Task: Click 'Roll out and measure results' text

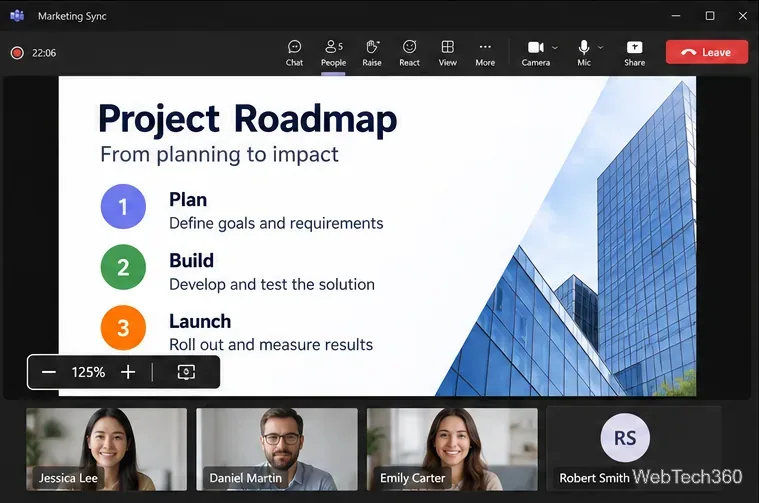Action: tap(271, 345)
